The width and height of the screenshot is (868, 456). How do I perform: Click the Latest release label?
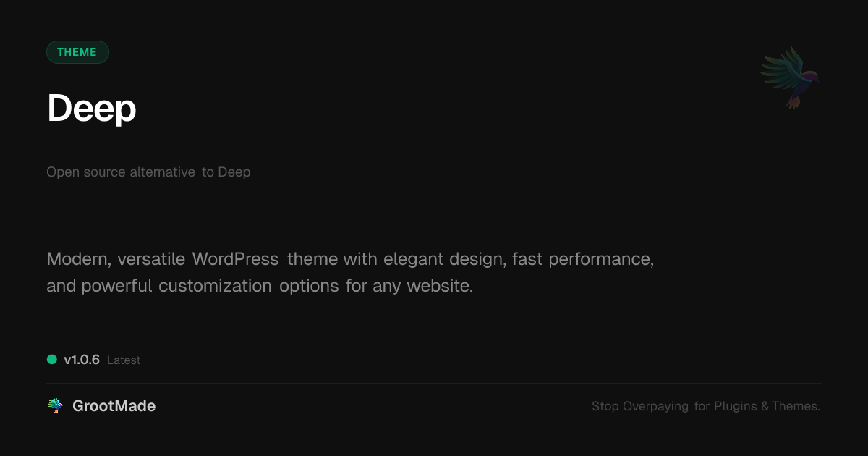click(x=124, y=360)
